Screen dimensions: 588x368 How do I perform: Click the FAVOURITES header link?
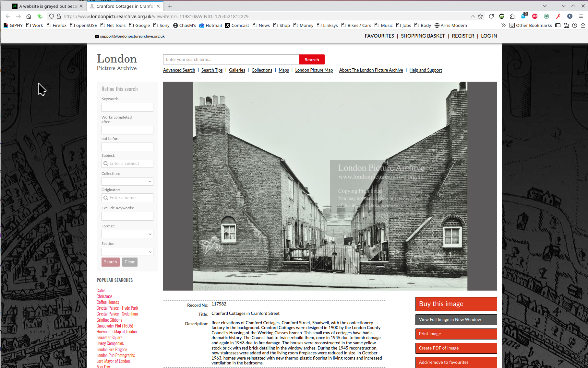point(379,36)
